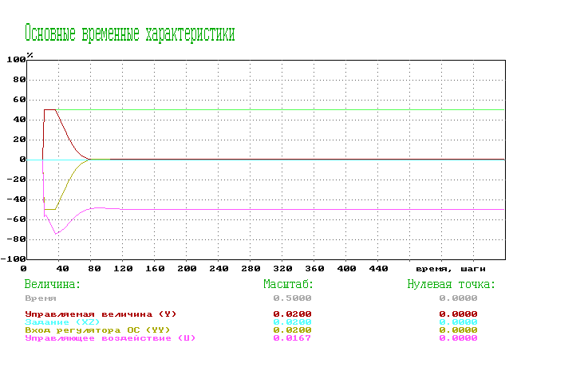Click the 'Величина:' column header
The height and width of the screenshot is (383, 588).
53,284
